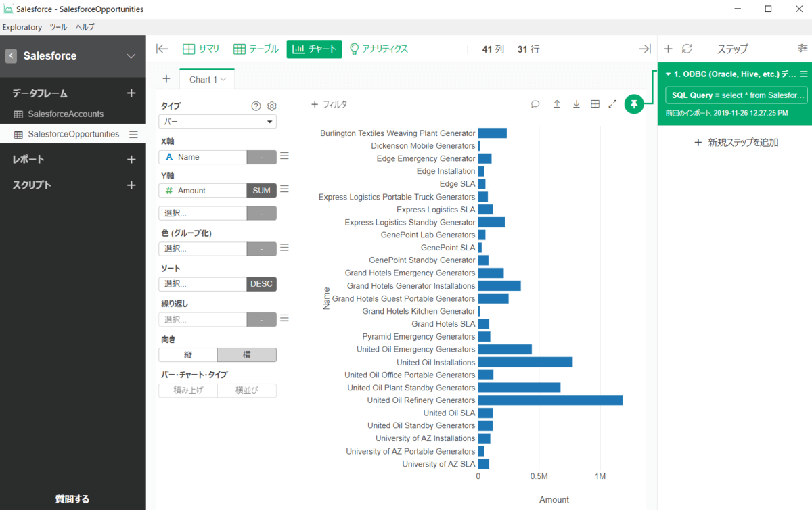This screenshot has width=812, height=510.
Task: Open the ツール menu
Action: pos(59,27)
